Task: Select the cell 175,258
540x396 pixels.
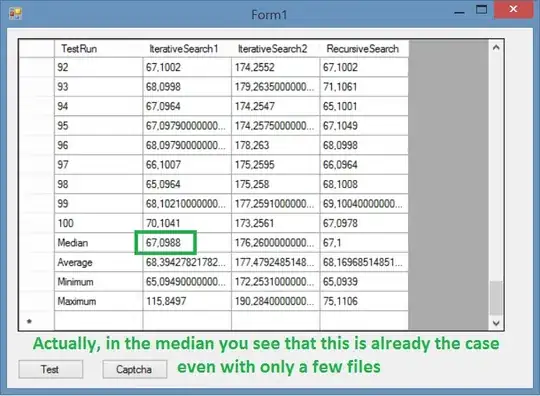Action: pyautogui.click(x=276, y=184)
